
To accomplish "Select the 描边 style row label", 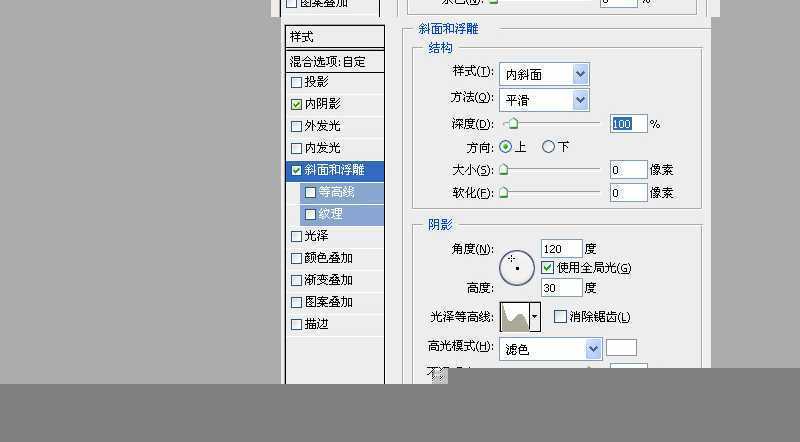I will tap(316, 324).
